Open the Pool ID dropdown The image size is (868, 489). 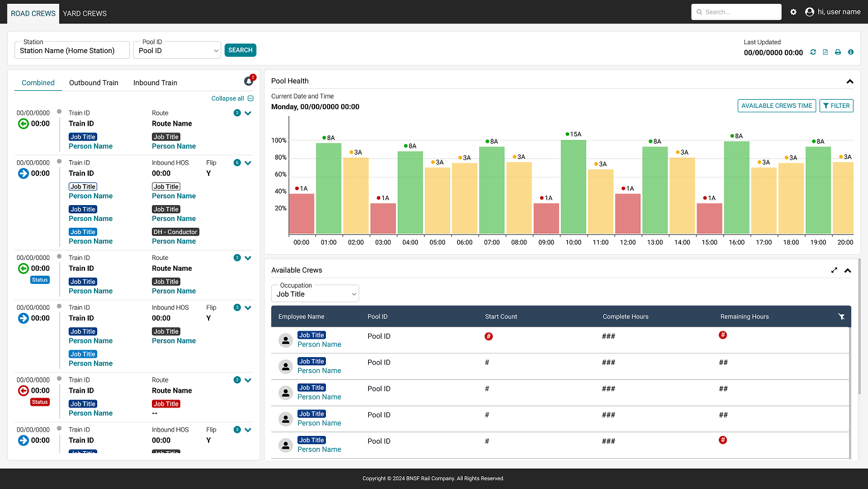point(177,50)
